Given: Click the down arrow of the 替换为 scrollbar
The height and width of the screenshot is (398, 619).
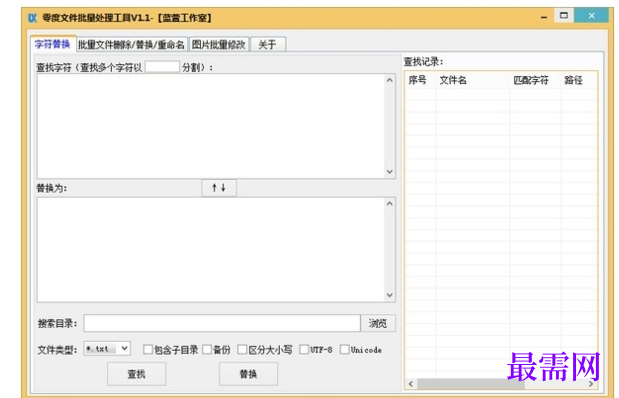Looking at the screenshot, I should 390,295.
